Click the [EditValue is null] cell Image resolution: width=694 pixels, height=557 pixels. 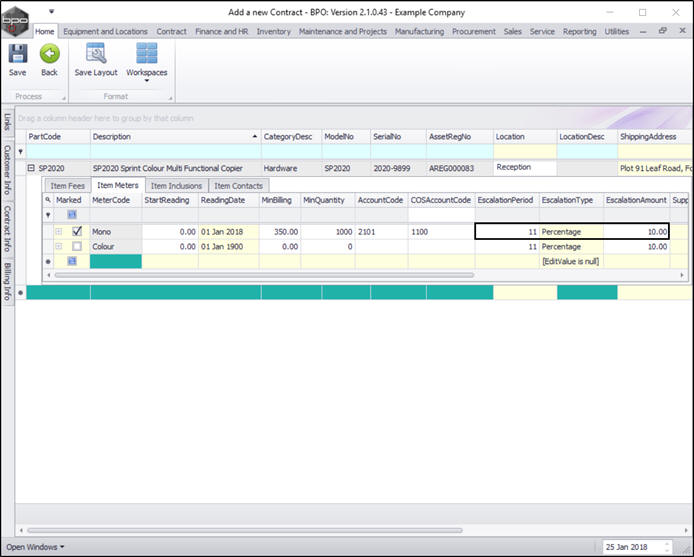click(x=571, y=261)
